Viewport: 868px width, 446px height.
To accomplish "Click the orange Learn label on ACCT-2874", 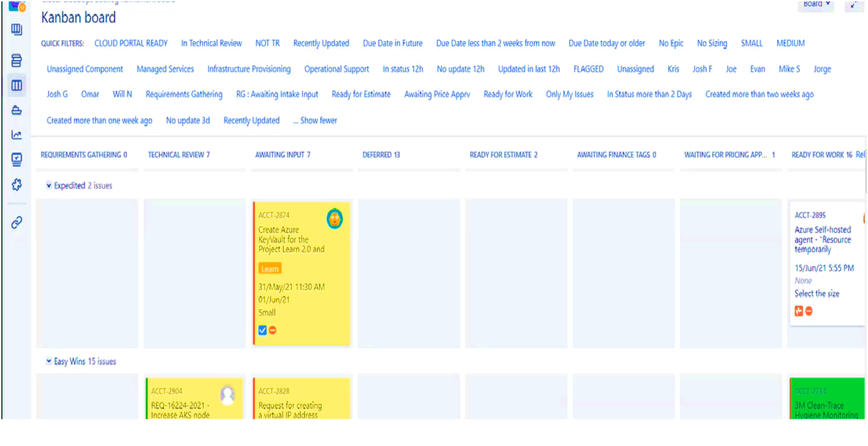I will (270, 269).
